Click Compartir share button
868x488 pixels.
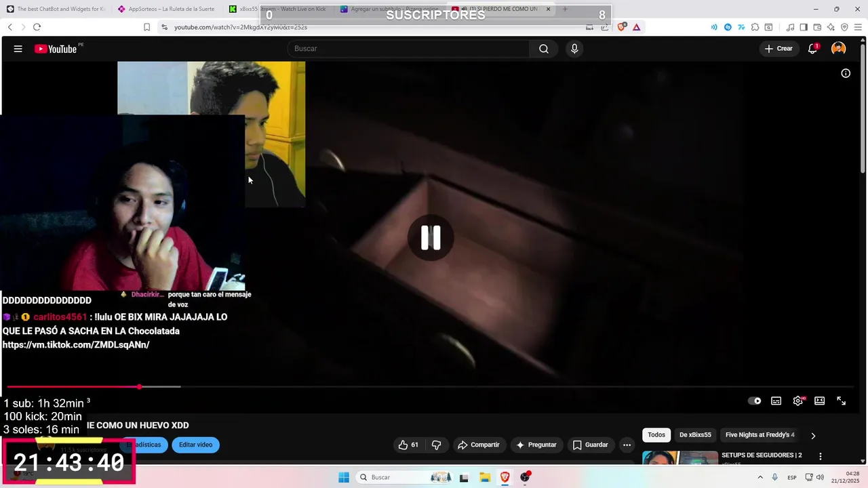coord(479,445)
